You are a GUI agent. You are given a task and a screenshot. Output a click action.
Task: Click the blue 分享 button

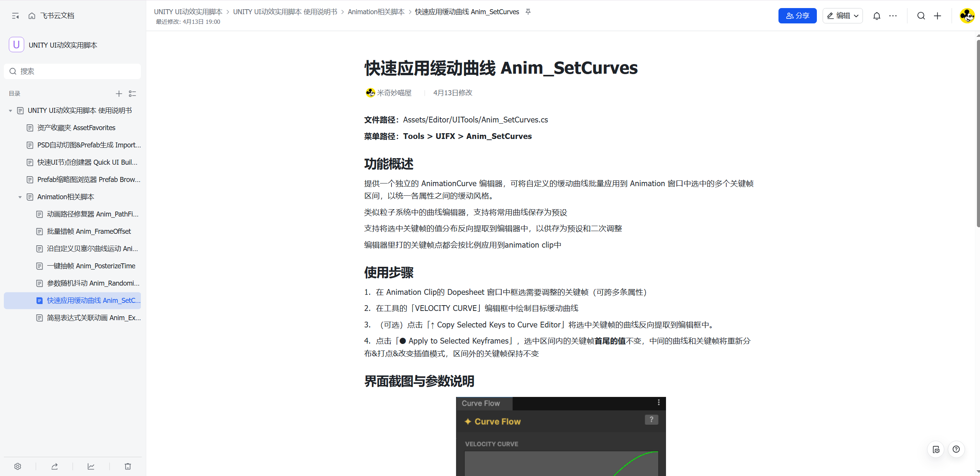797,16
